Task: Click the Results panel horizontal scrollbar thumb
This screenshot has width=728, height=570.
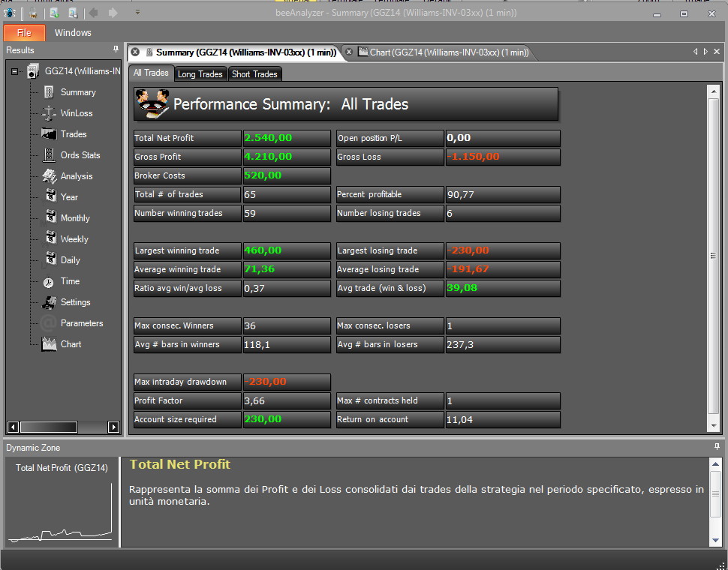Action: 49,427
